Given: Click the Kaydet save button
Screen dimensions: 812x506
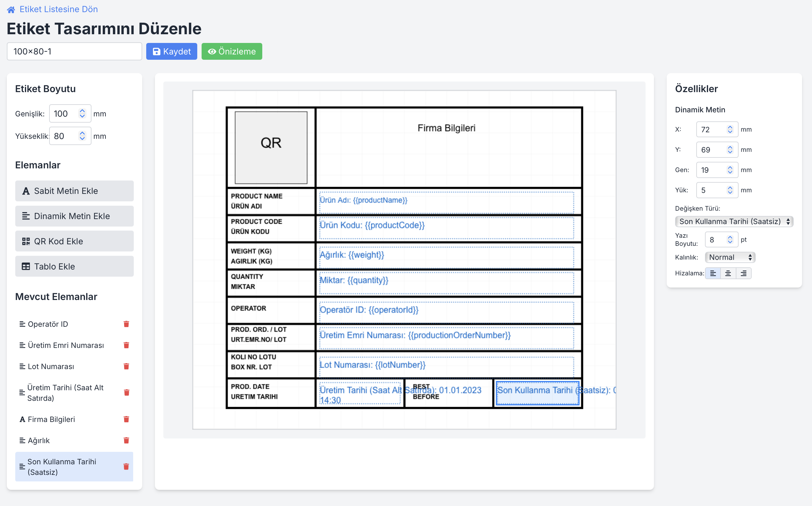Looking at the screenshot, I should [172, 52].
